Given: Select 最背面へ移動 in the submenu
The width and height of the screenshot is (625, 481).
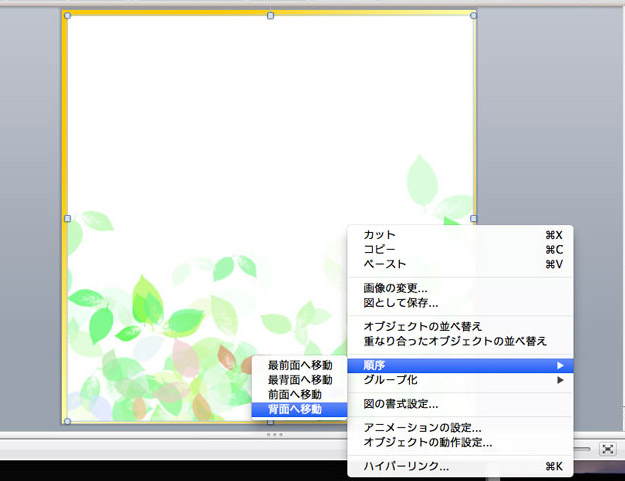Looking at the screenshot, I should click(300, 380).
